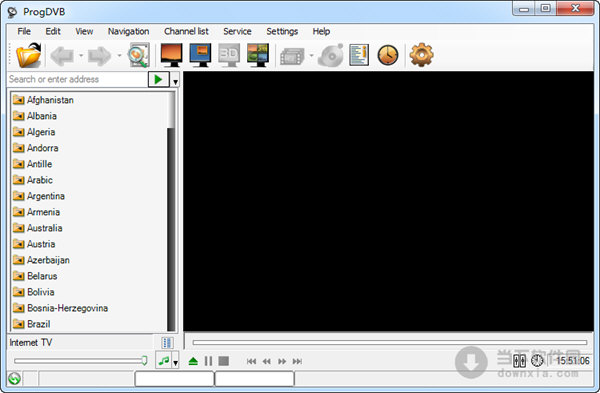This screenshot has width=600, height=393.
Task: Select the Bolivia folder
Action: click(33, 292)
